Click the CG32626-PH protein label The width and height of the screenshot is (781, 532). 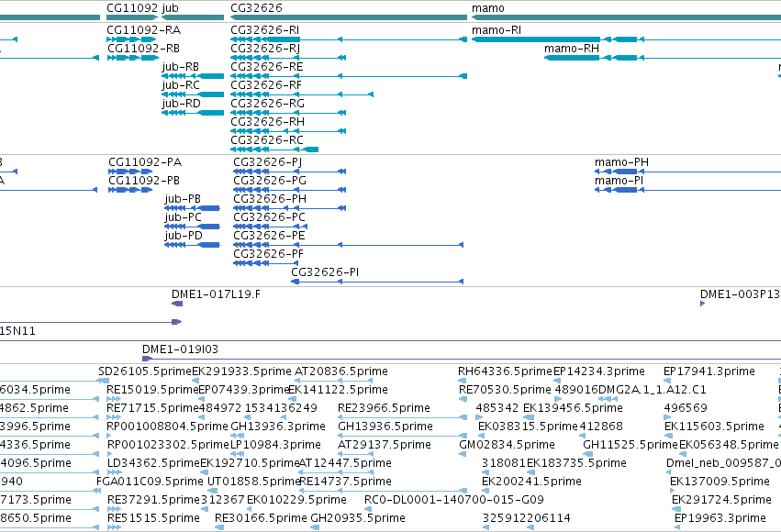point(270,199)
